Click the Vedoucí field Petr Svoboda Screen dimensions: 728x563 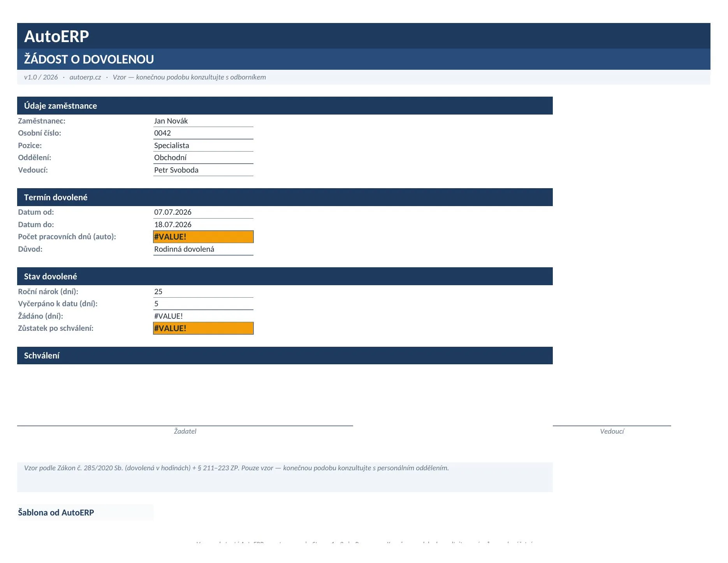tap(203, 170)
